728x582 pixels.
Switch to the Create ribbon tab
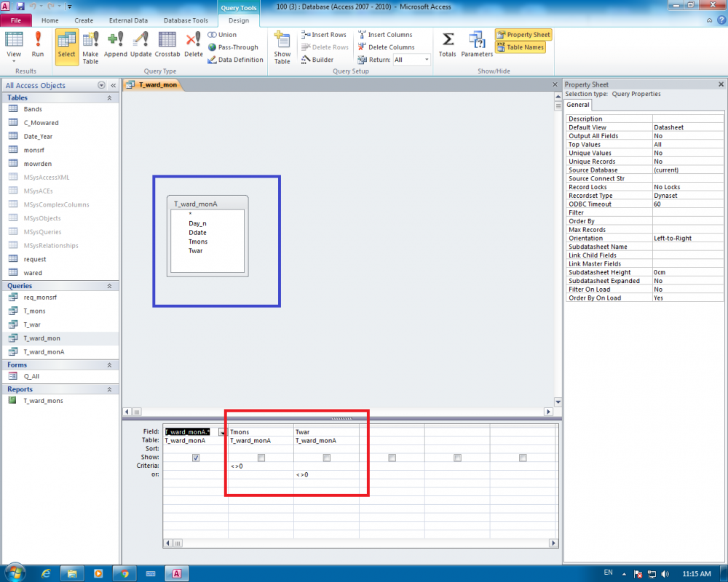coord(84,20)
